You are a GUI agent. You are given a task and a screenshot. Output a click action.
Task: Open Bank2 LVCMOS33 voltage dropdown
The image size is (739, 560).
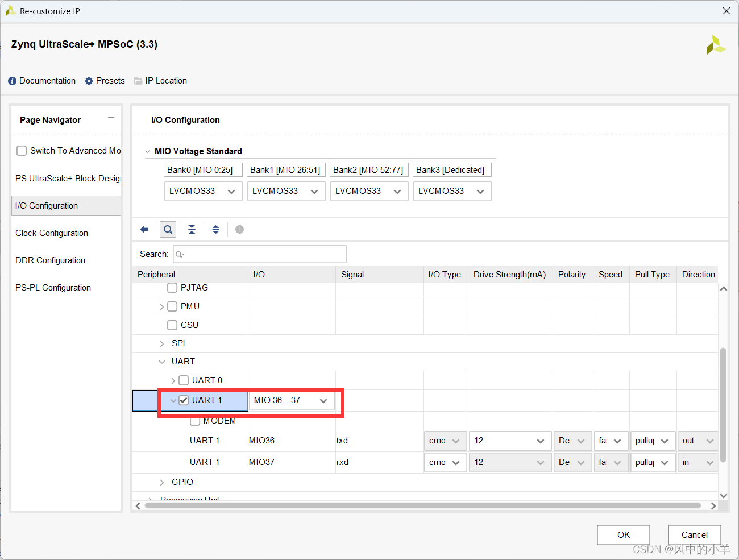point(369,191)
